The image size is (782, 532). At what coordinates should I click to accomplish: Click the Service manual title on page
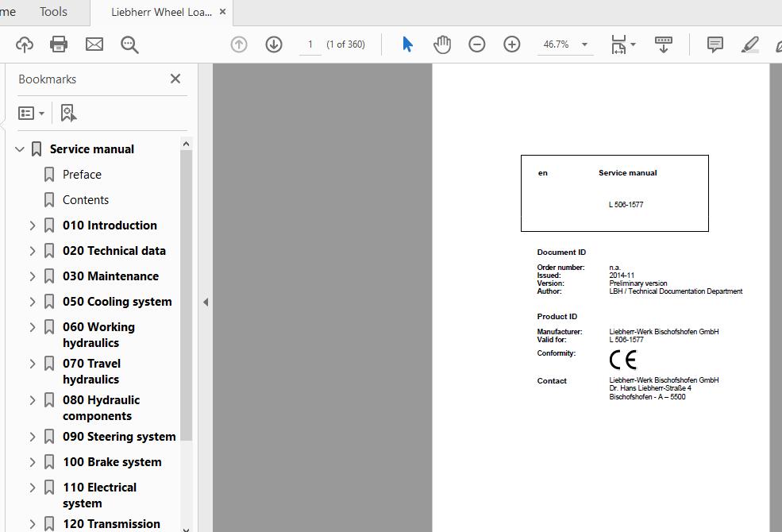click(627, 173)
